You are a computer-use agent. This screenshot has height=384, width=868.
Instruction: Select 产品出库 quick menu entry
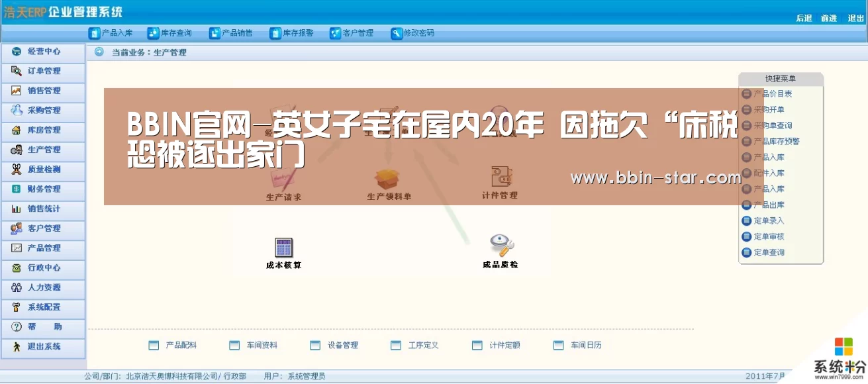(x=763, y=205)
